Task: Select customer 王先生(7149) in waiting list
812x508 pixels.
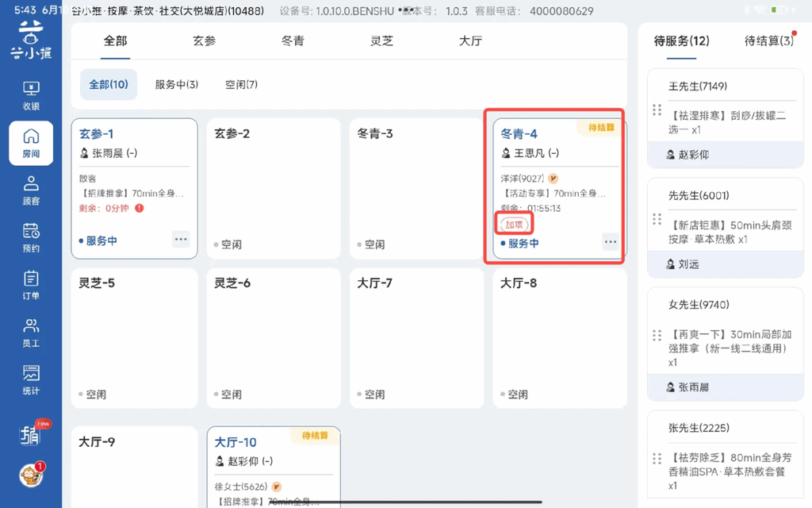Action: (x=698, y=86)
